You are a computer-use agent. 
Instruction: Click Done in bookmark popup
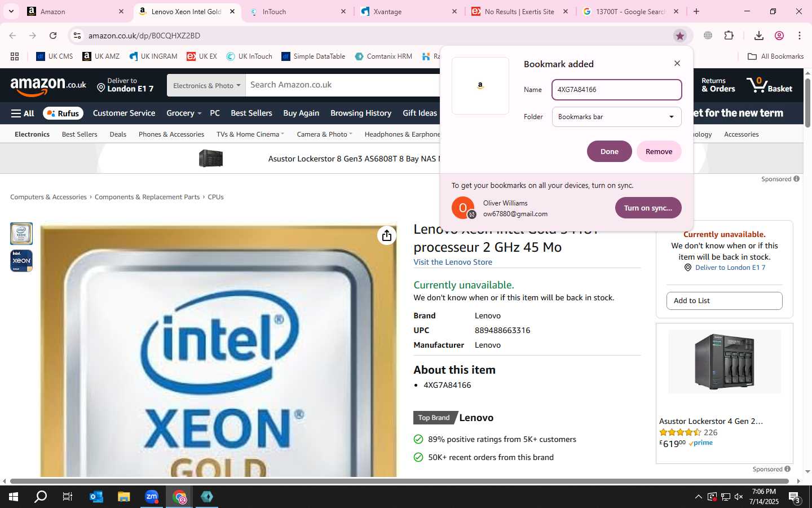point(609,151)
